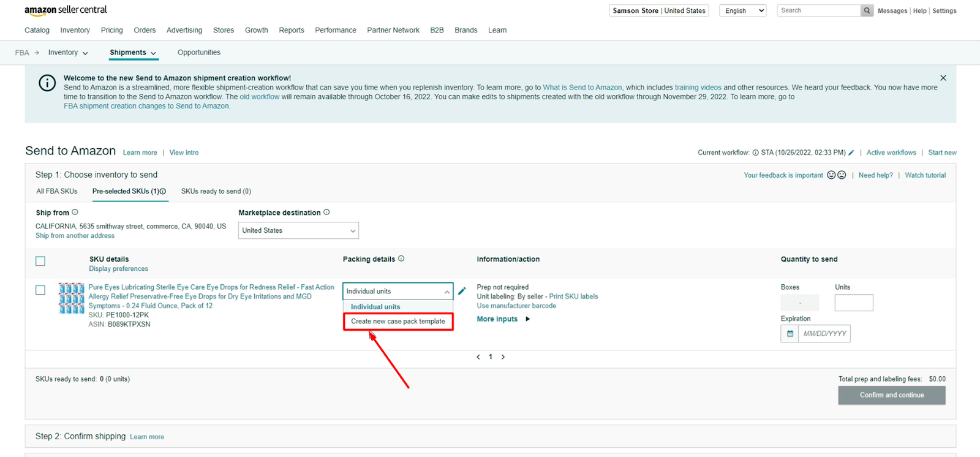Open the Reports menu

pyautogui.click(x=292, y=30)
